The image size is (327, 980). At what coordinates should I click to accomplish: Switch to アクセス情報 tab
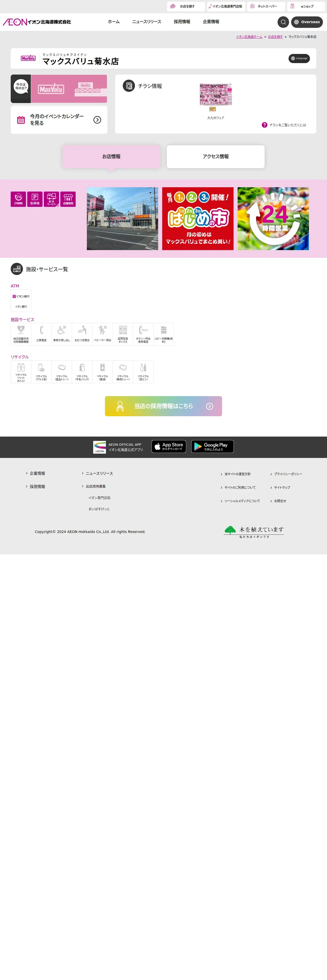[215, 156]
